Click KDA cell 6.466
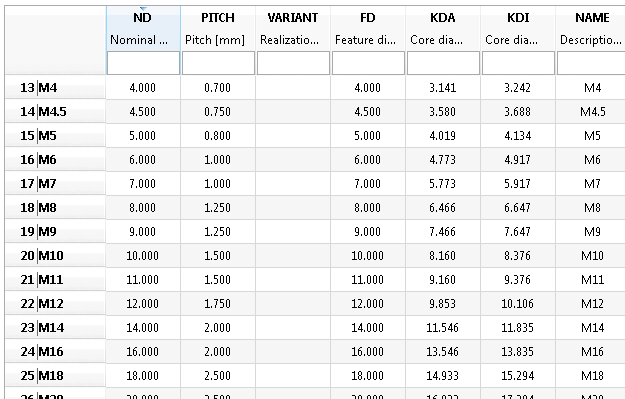This screenshot has height=399, width=625. click(443, 207)
